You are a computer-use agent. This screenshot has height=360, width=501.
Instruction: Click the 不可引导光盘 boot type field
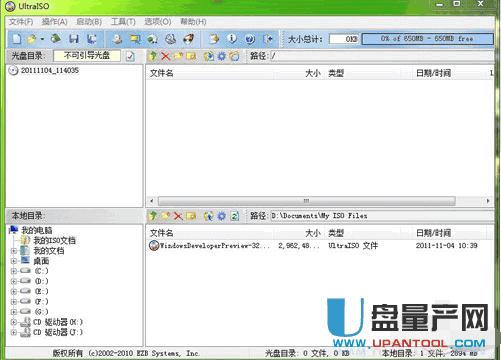[x=87, y=56]
